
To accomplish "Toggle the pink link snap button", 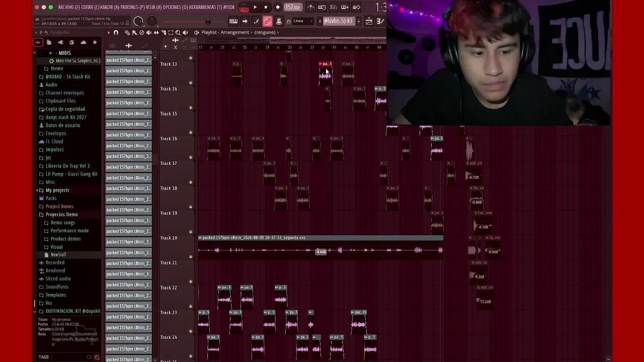I will click(268, 21).
